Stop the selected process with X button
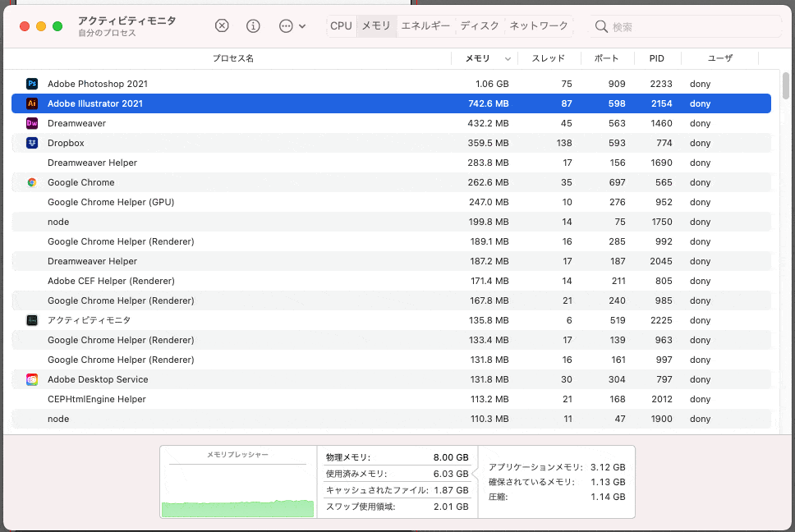Image resolution: width=795 pixels, height=532 pixels. [x=222, y=25]
